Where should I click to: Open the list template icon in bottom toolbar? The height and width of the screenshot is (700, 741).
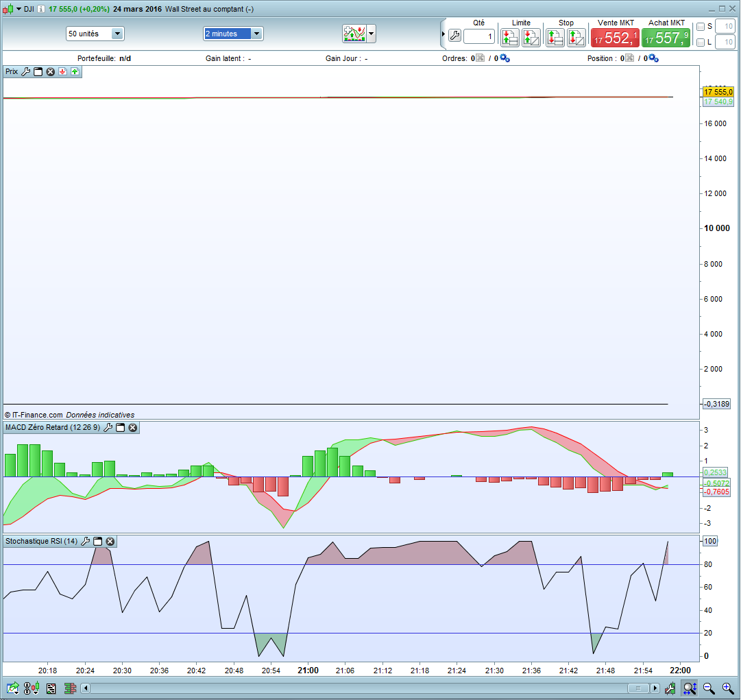(51, 688)
